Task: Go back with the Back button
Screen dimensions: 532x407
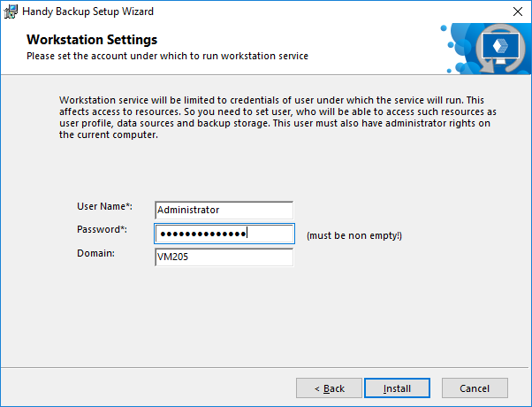Action: (x=329, y=388)
